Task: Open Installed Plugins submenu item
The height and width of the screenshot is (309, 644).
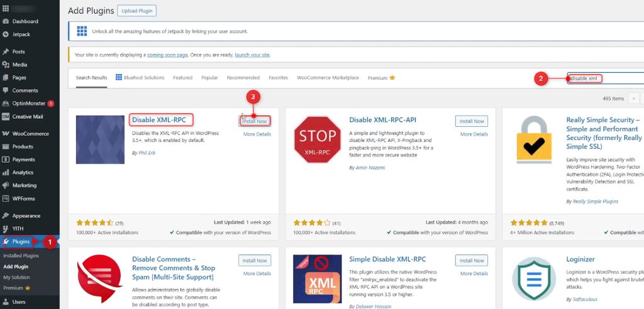Action: tap(21, 256)
